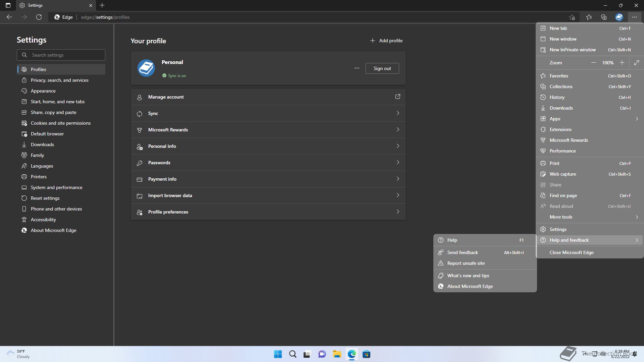Expand the Payment info row
This screenshot has height=362, width=644.
click(268, 179)
